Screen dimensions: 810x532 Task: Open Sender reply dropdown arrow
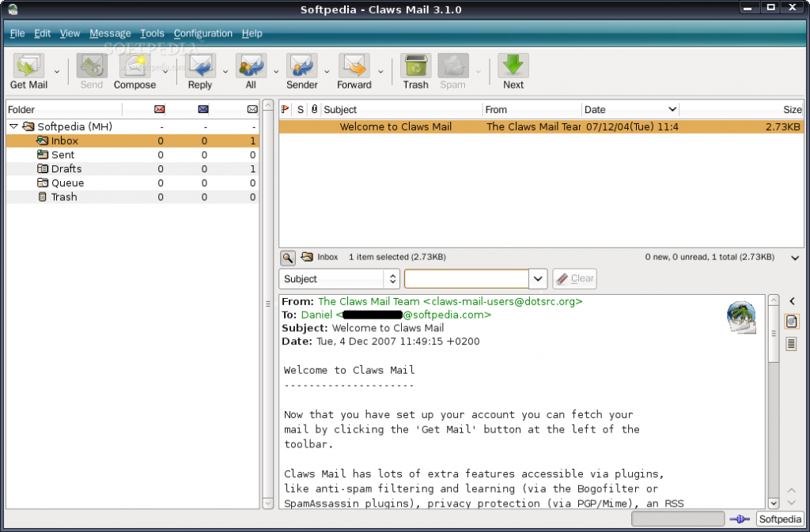[327, 72]
